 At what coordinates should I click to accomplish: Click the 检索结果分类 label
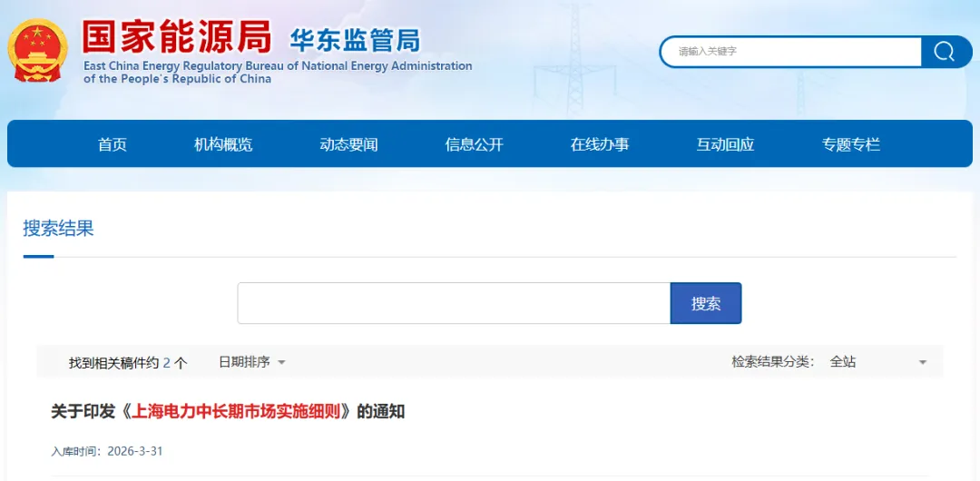tap(773, 362)
